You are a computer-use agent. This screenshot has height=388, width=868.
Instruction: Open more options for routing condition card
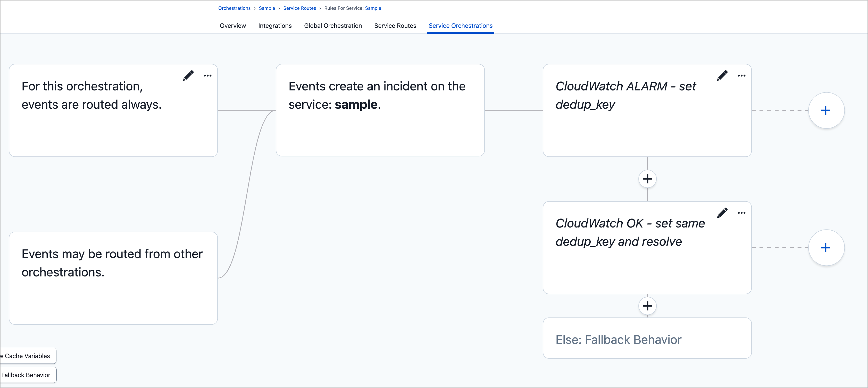(207, 75)
